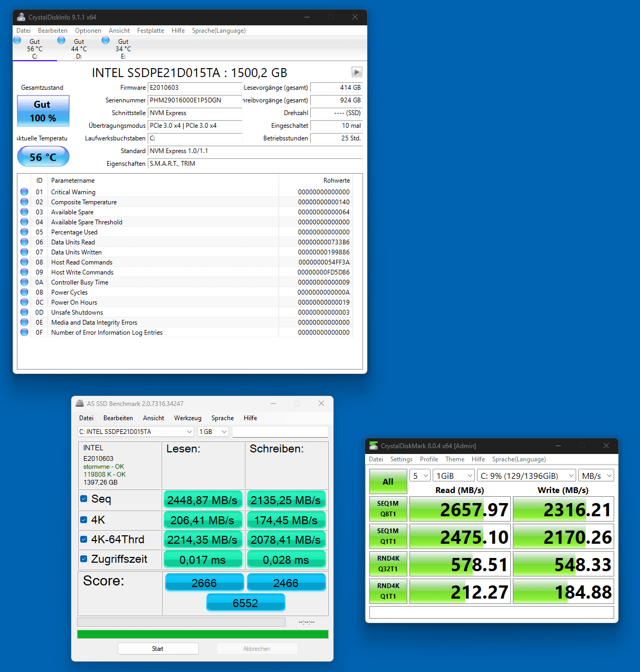Click the Seriennummer field value
The height and width of the screenshot is (672, 640).
click(195, 100)
